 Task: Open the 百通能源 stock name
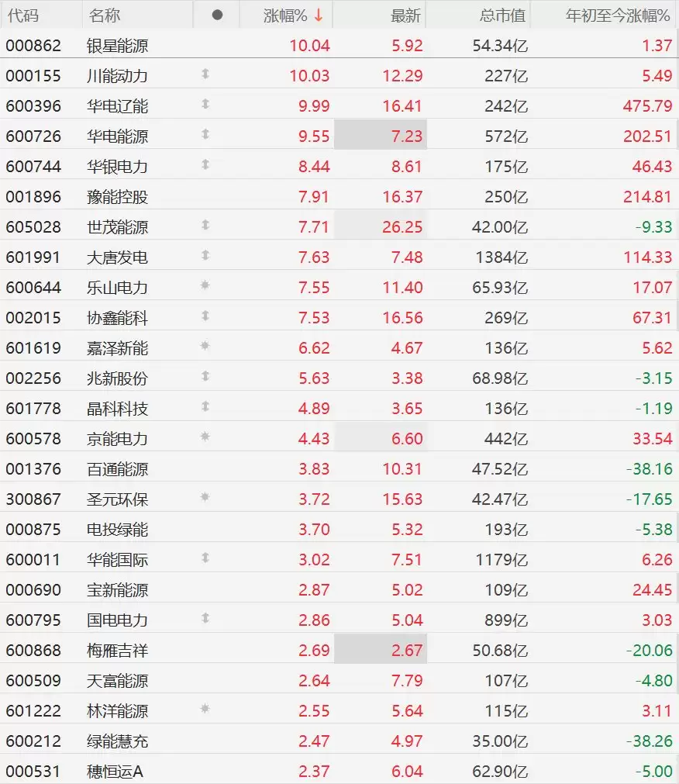tap(117, 469)
